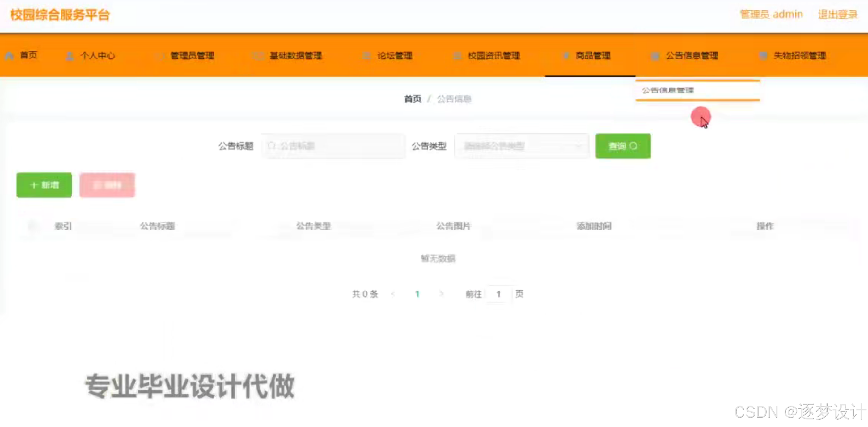Open the 首页 menu item
The width and height of the screenshot is (868, 427).
coord(23,56)
